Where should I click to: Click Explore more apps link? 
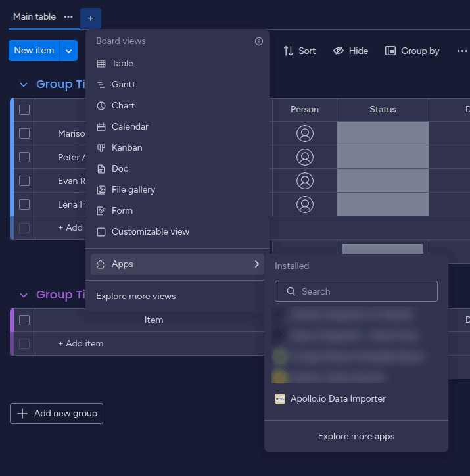[356, 436]
